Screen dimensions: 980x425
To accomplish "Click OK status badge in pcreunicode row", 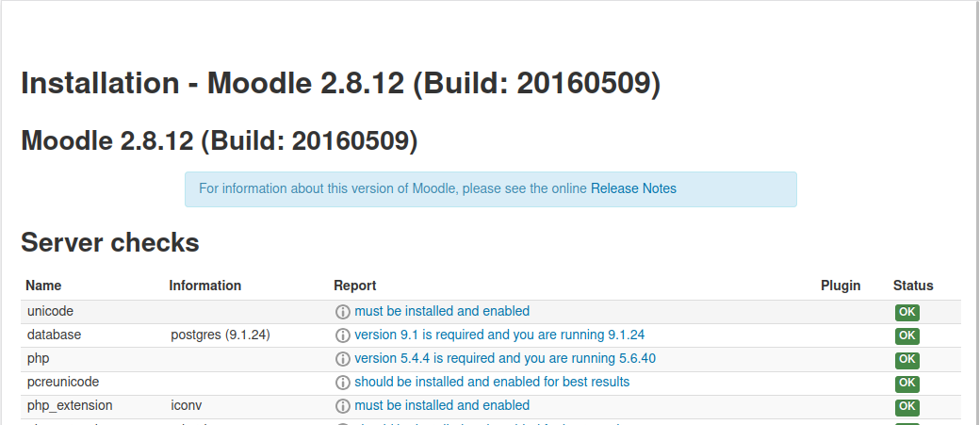I will click(x=906, y=383).
